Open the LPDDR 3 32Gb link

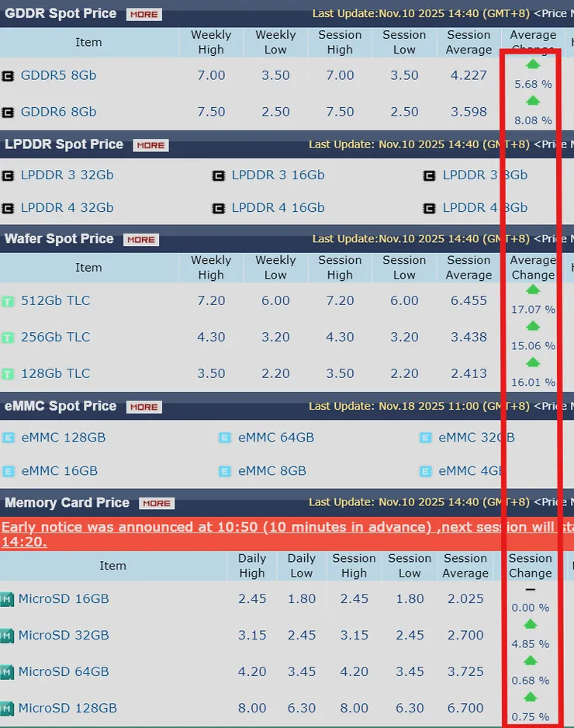[x=67, y=175]
